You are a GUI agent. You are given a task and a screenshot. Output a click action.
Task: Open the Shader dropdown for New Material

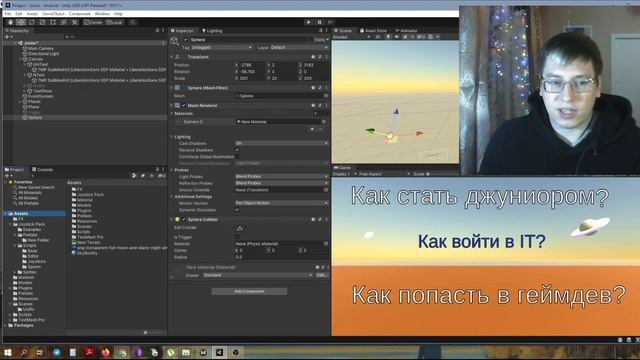coord(258,275)
